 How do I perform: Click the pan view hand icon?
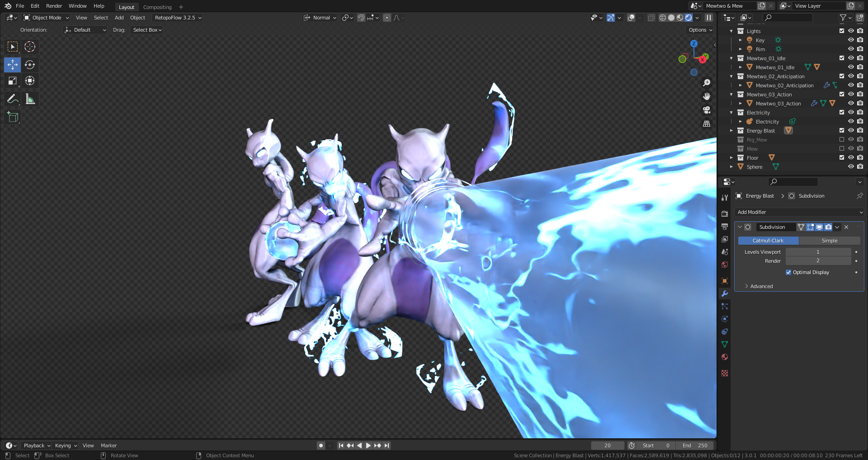click(707, 96)
